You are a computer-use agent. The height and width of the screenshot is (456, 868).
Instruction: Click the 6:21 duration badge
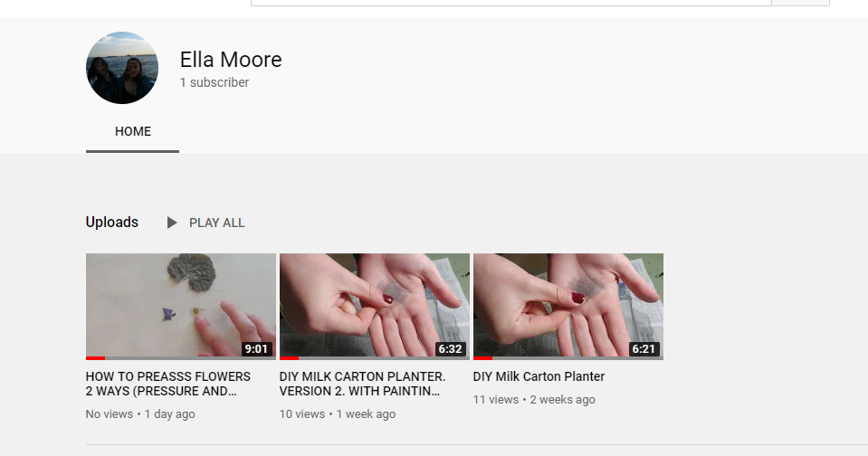click(644, 349)
